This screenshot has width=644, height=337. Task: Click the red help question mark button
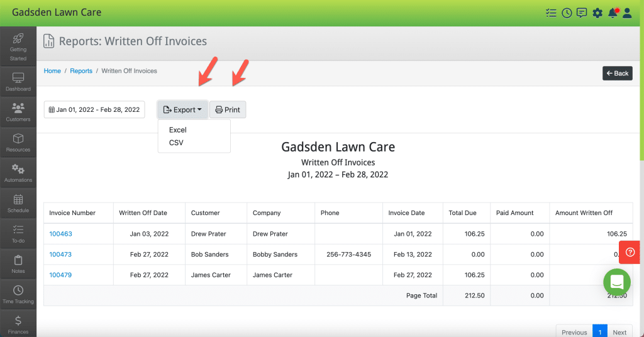click(x=630, y=252)
